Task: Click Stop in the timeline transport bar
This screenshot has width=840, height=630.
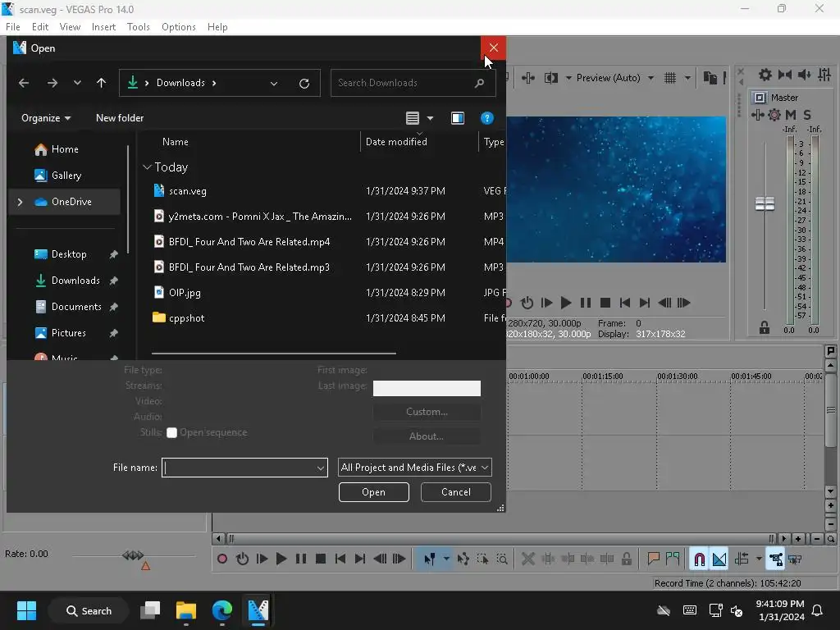Action: point(321,559)
